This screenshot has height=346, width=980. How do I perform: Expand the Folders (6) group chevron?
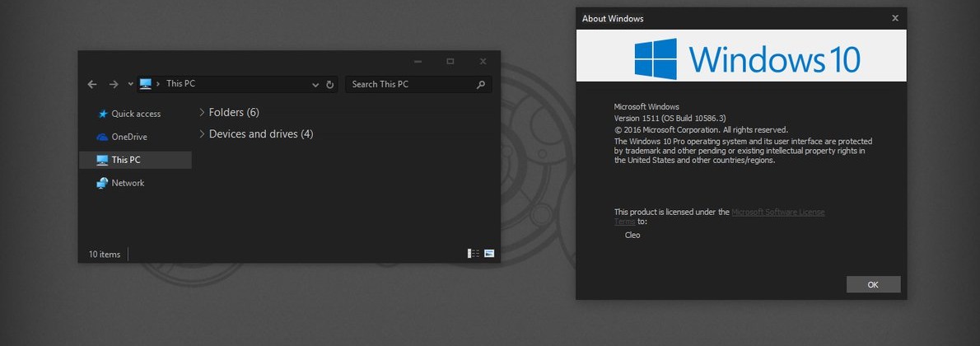pyautogui.click(x=202, y=113)
